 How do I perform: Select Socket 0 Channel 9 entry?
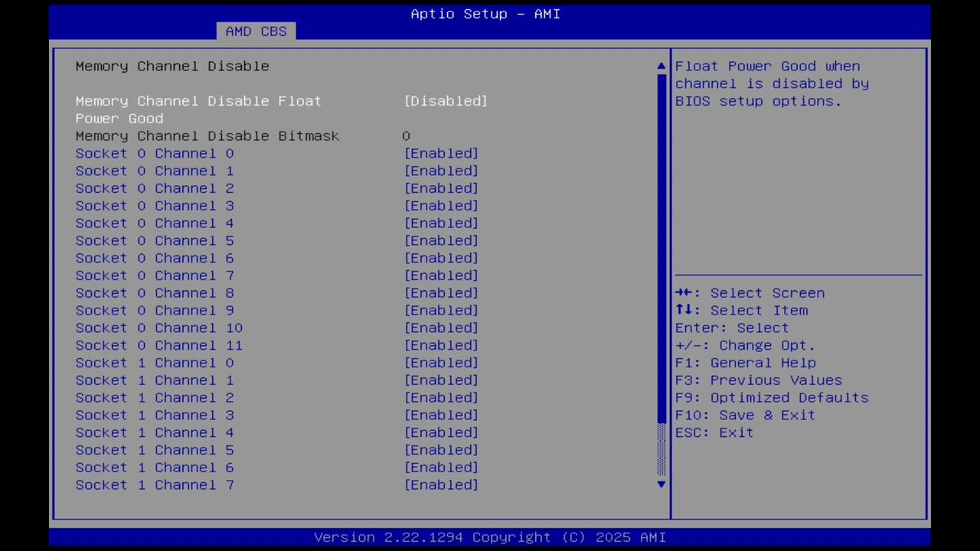(155, 310)
